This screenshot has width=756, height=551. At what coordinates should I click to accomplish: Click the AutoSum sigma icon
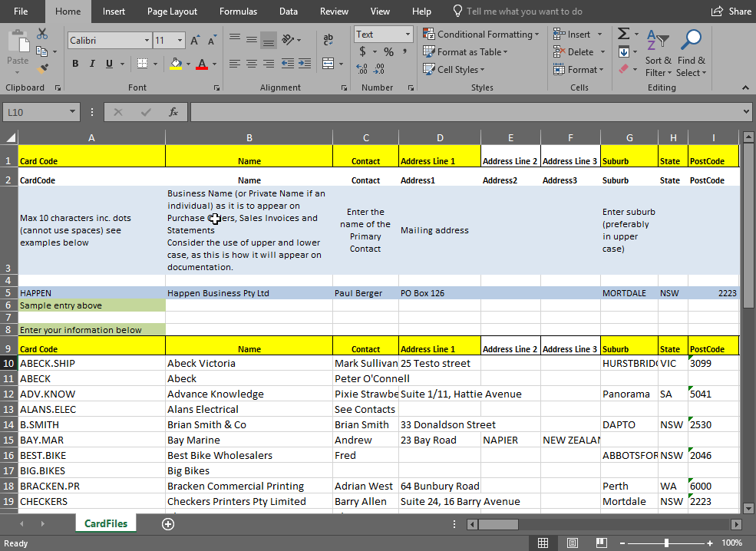tap(623, 34)
